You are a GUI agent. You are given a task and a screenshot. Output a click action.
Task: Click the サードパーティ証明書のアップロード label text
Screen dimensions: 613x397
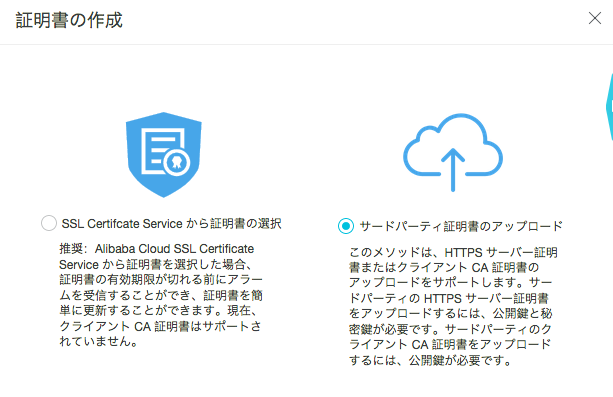(461, 226)
